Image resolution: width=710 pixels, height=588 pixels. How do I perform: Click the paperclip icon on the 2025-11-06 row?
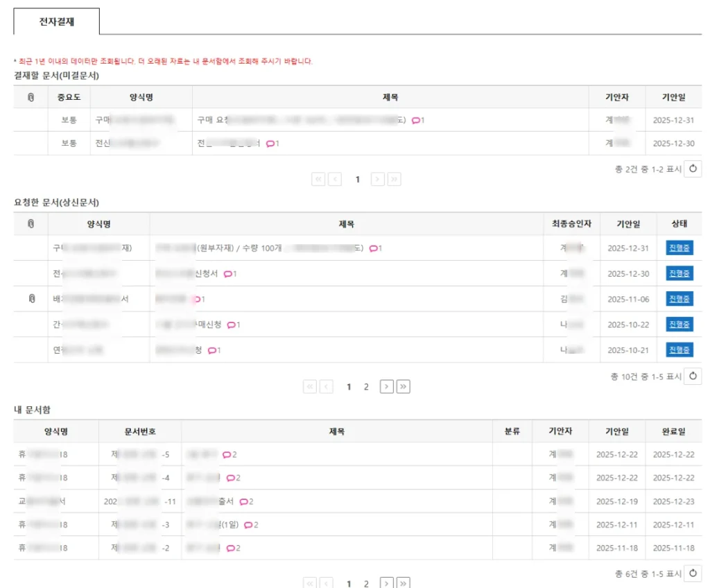(x=31, y=299)
